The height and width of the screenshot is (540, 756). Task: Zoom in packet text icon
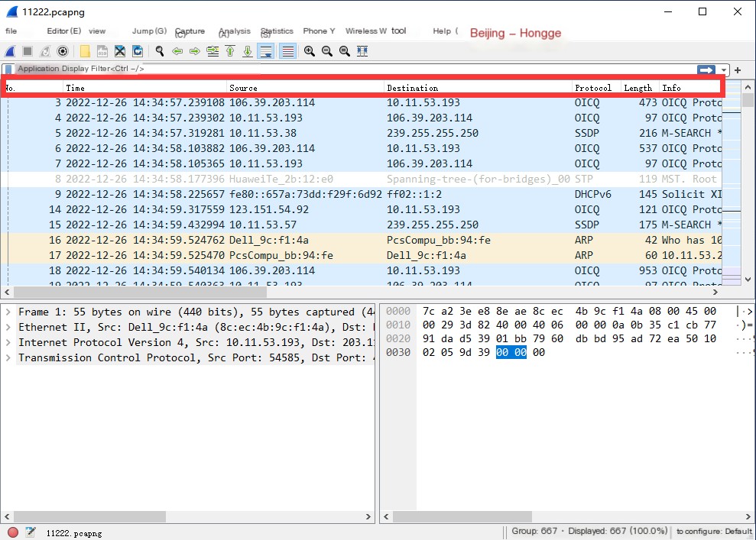[x=310, y=51]
